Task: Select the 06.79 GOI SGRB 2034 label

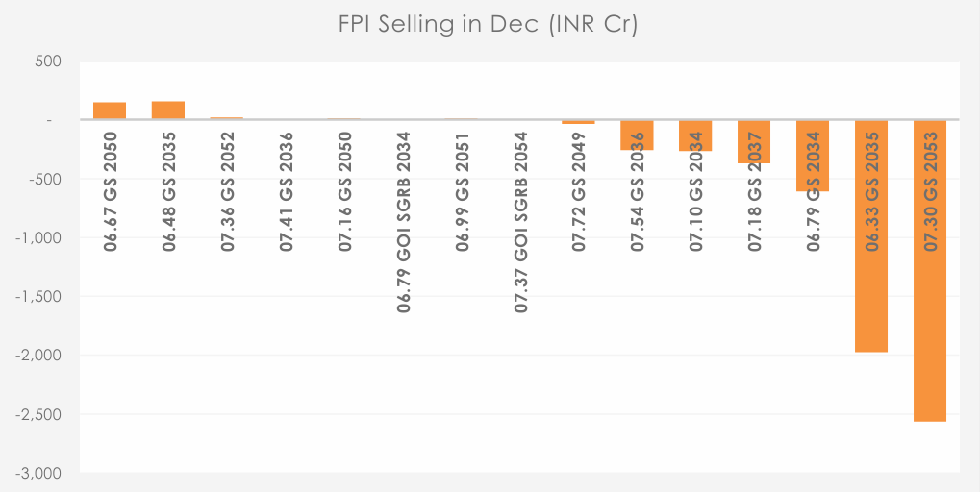Action: click(x=404, y=222)
